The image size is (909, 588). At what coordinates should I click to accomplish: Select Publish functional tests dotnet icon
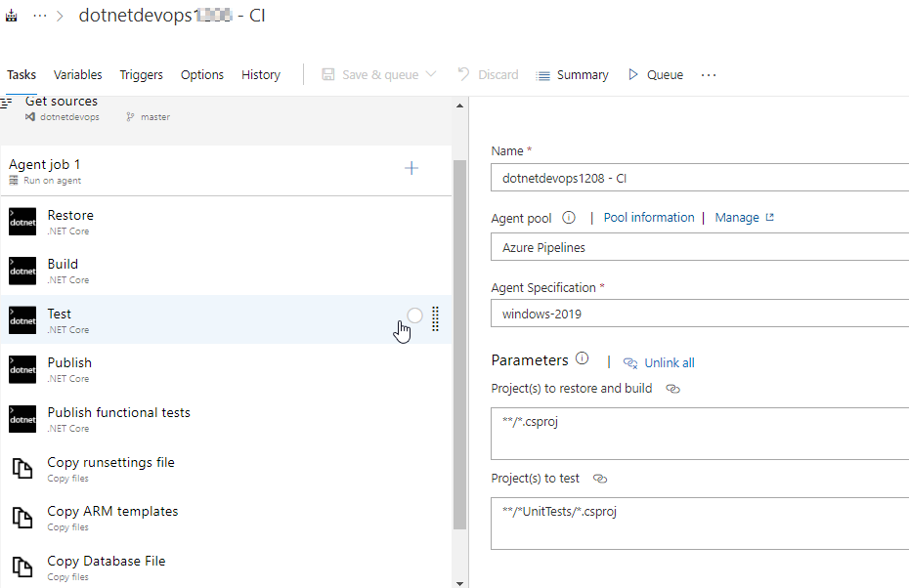[x=22, y=419]
